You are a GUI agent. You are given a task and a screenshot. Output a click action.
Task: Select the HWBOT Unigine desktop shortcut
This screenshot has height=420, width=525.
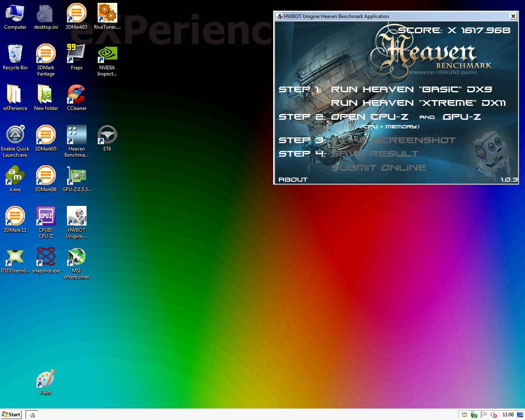[76, 223]
